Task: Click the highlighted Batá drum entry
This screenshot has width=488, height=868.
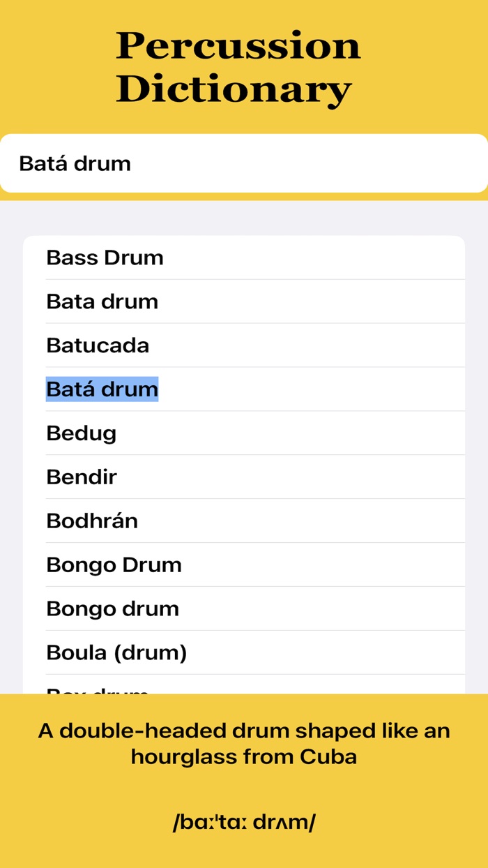Action: click(102, 389)
